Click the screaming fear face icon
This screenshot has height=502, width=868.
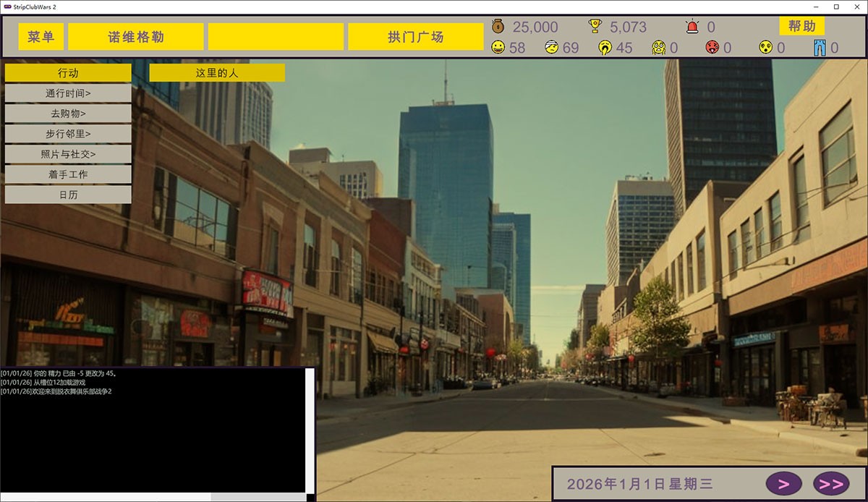coord(658,48)
